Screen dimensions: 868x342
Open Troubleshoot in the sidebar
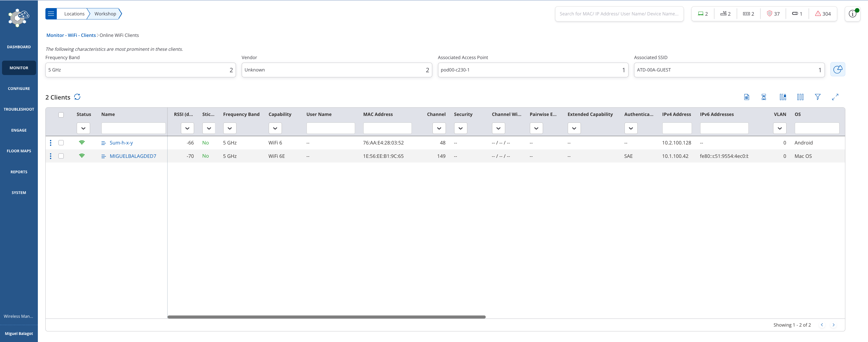[x=19, y=109]
